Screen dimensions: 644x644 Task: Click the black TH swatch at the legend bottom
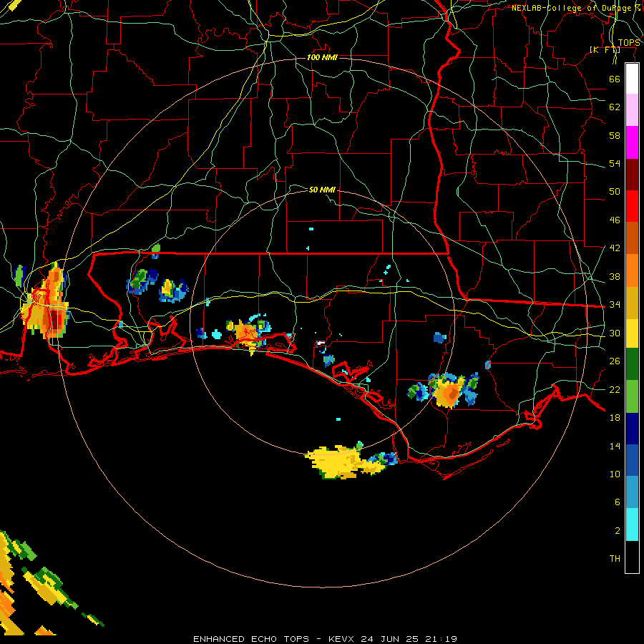tap(632, 557)
